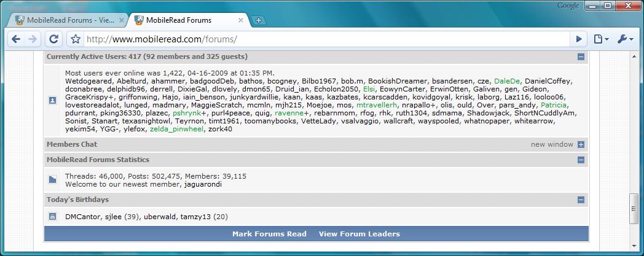
Task: Open user BookishDreamer's profile
Action: [395, 81]
